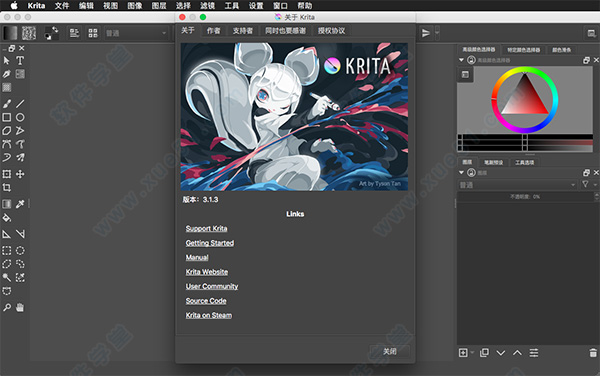Viewport: 600px width, 376px height.
Task: Open the Getting Started link
Action: (210, 243)
